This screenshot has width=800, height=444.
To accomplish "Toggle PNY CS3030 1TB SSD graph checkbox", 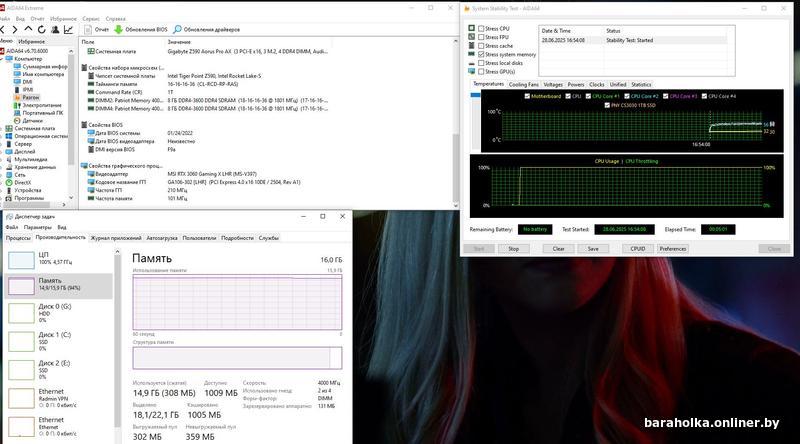I will pyautogui.click(x=607, y=105).
